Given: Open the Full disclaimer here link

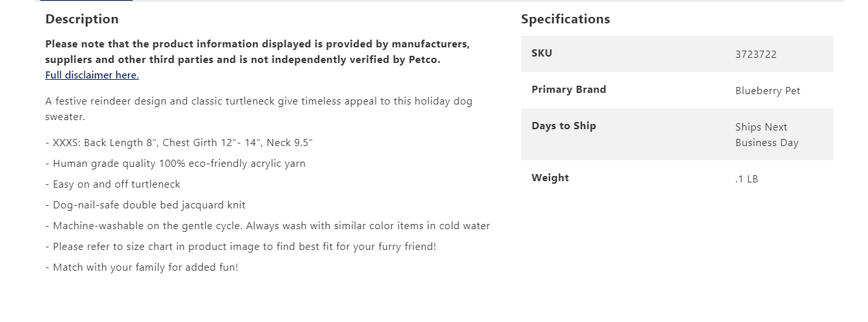Looking at the screenshot, I should pyautogui.click(x=92, y=75).
